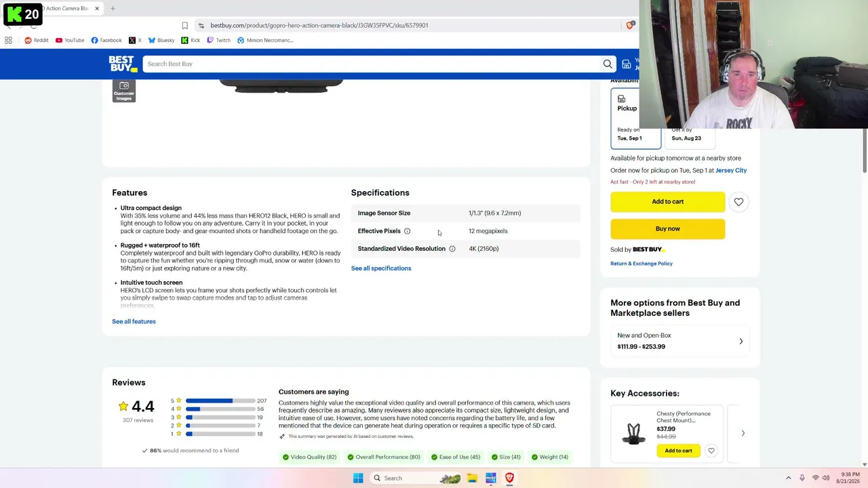Open the Reddit bookmark
The image size is (868, 488).
pos(36,40)
